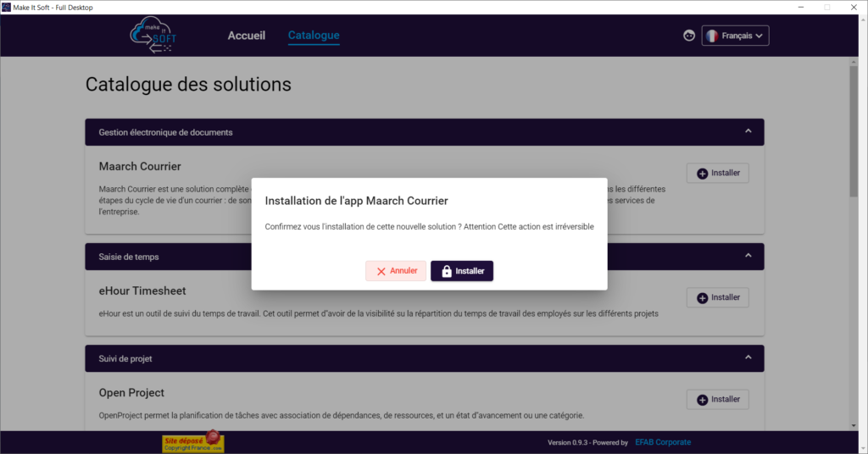Screen dimensions: 868x454
Task: Click the dialog title Installation de l'app Maarch Courrier
Action: (357, 201)
